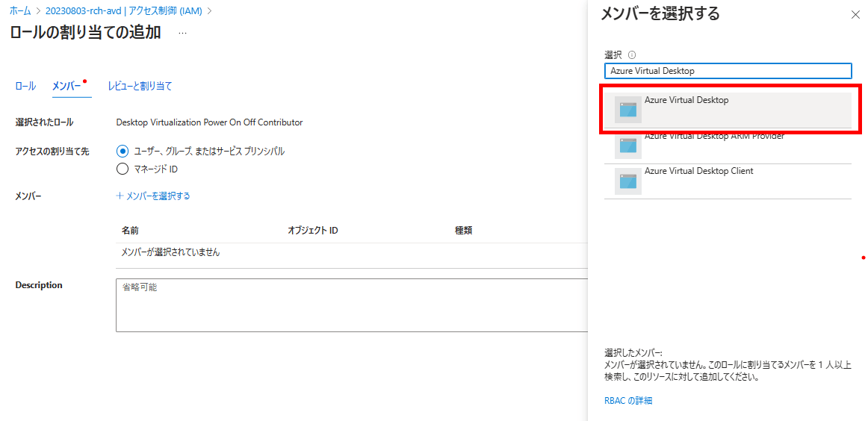Close the メンバーを選択する panel
Viewport: 868px width, 421px height.
tap(855, 15)
